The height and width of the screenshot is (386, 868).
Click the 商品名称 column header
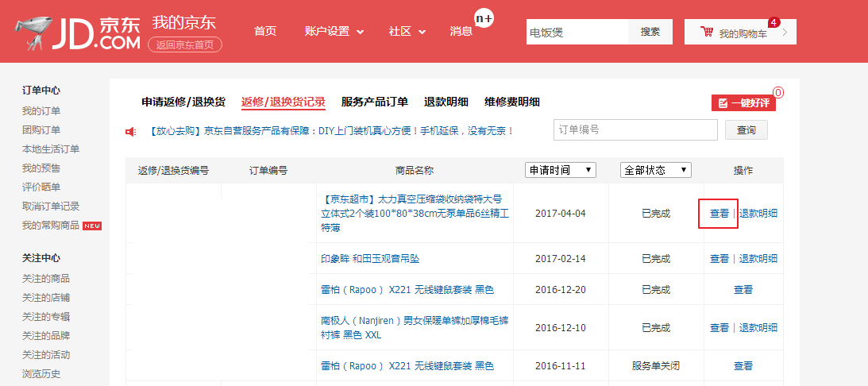click(415, 171)
